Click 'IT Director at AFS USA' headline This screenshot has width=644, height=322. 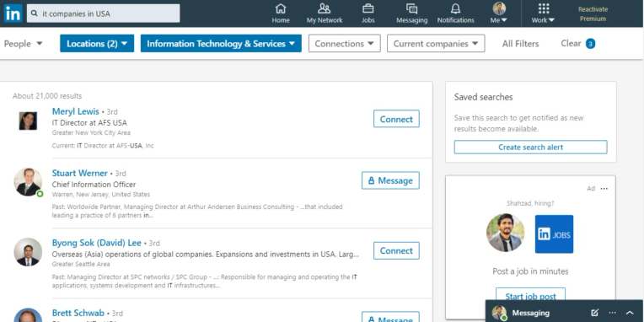89,123
